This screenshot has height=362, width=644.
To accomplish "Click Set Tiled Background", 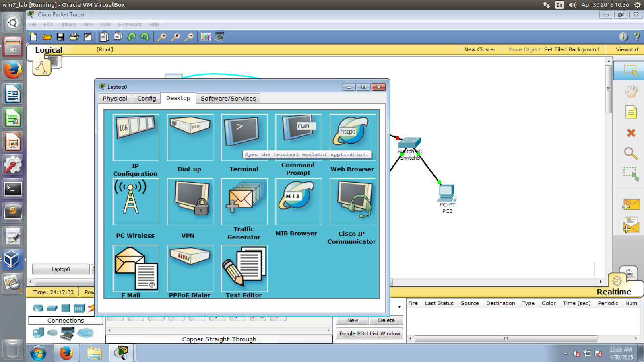I will pos(572,49).
